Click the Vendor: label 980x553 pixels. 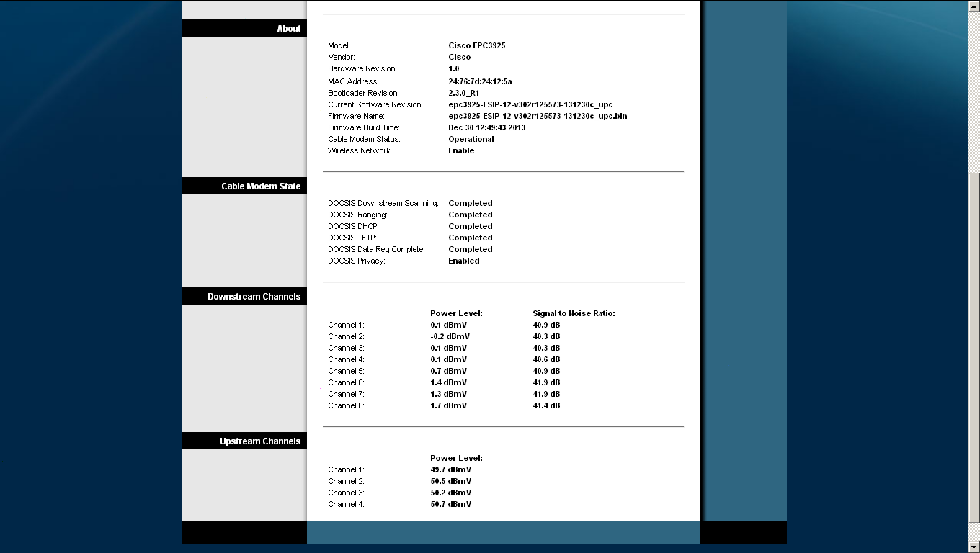coord(342,57)
